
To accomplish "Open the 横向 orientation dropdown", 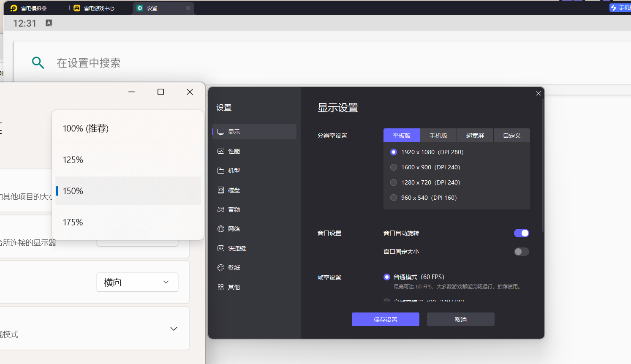I will click(x=137, y=282).
